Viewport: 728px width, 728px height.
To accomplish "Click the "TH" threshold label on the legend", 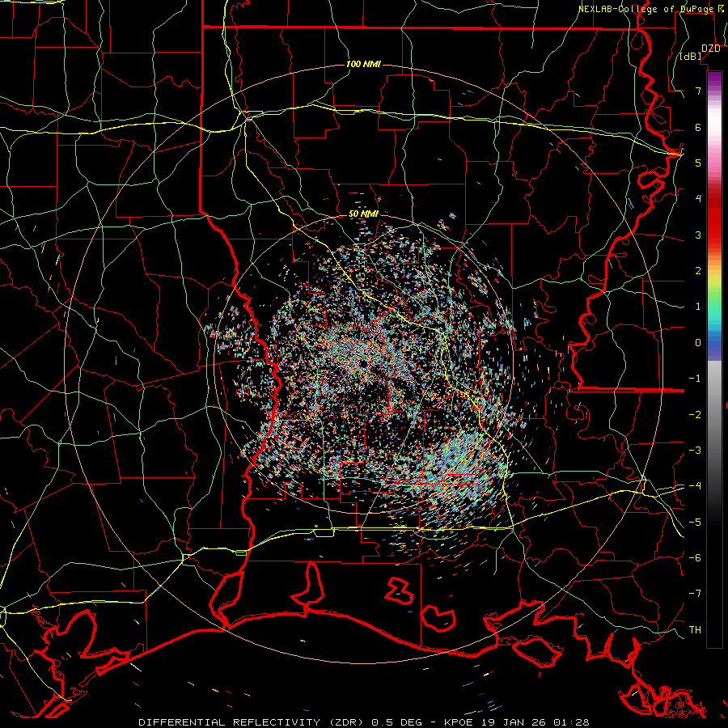I will (695, 630).
